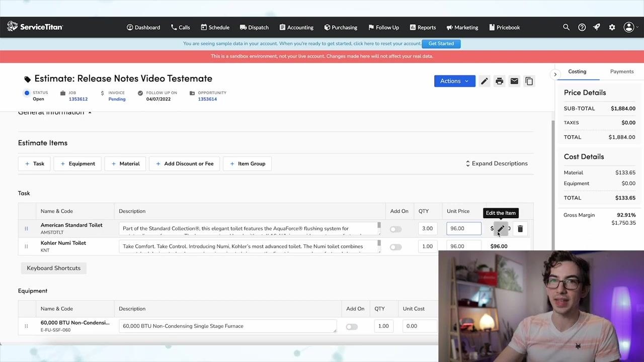
Task: Add a Discount or Fee
Action: (x=185, y=163)
